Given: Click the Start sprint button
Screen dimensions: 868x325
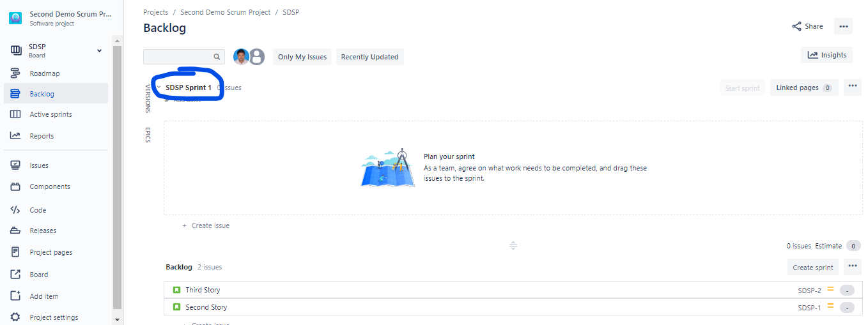Looking at the screenshot, I should (x=743, y=88).
